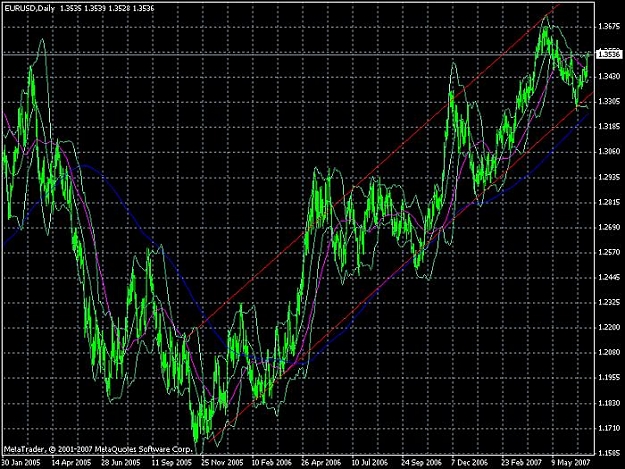The height and width of the screenshot is (469, 625).
Task: Click the 28 Jun 2005 date label
Action: pos(121,463)
